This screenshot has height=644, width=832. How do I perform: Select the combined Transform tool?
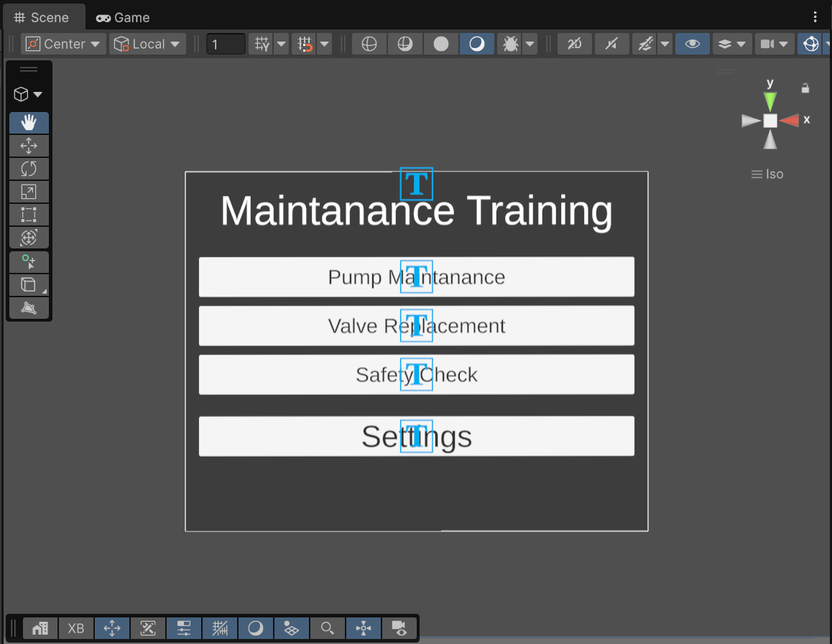(29, 237)
